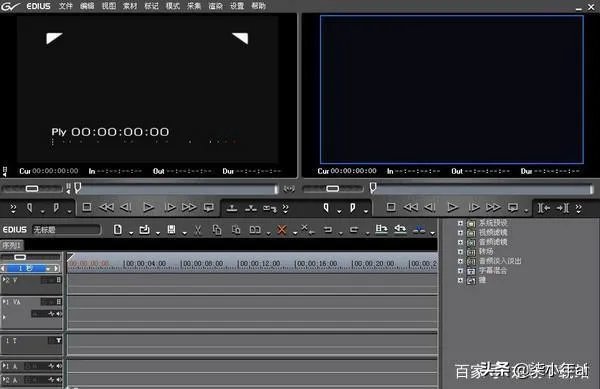Toggle mute speaker on 1 A audio track

click(x=59, y=366)
